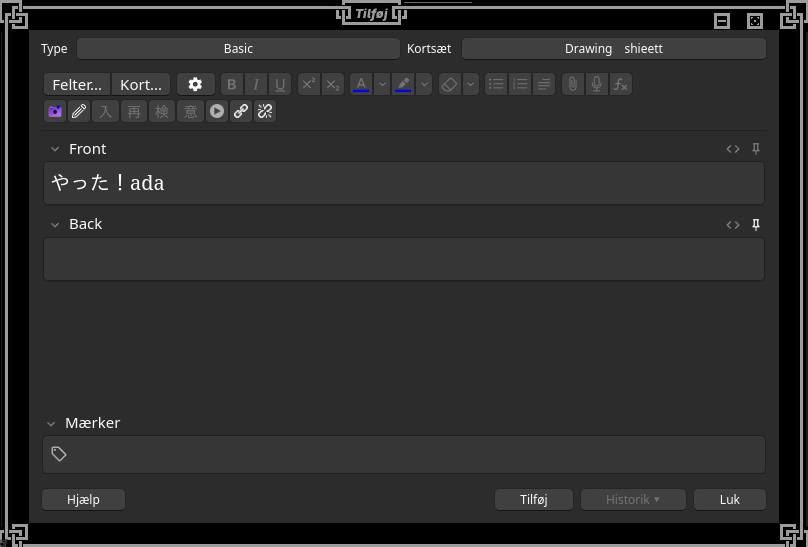The width and height of the screenshot is (808, 547).
Task: Collapse the Mærker tags section
Action: coord(51,424)
